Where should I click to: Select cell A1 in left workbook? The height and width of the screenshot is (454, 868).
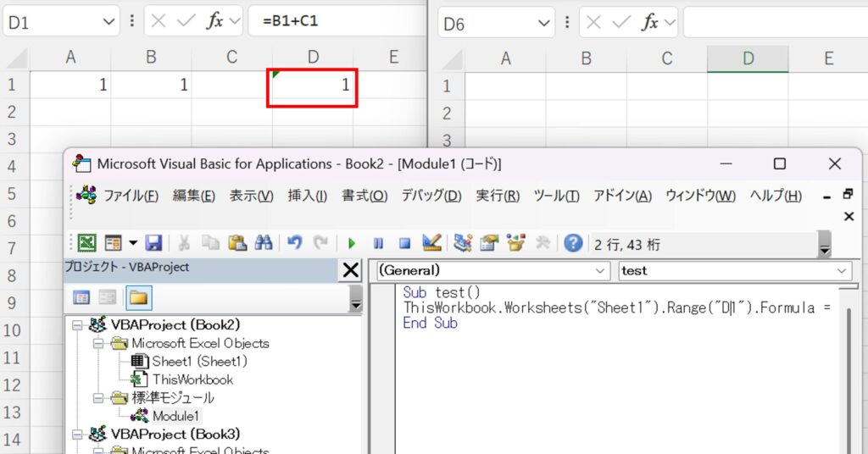(70, 86)
